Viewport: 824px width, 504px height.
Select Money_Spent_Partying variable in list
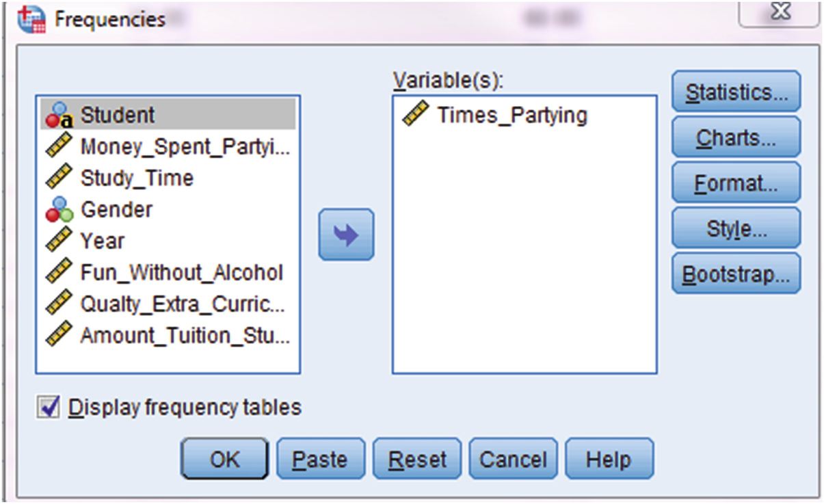click(x=185, y=146)
